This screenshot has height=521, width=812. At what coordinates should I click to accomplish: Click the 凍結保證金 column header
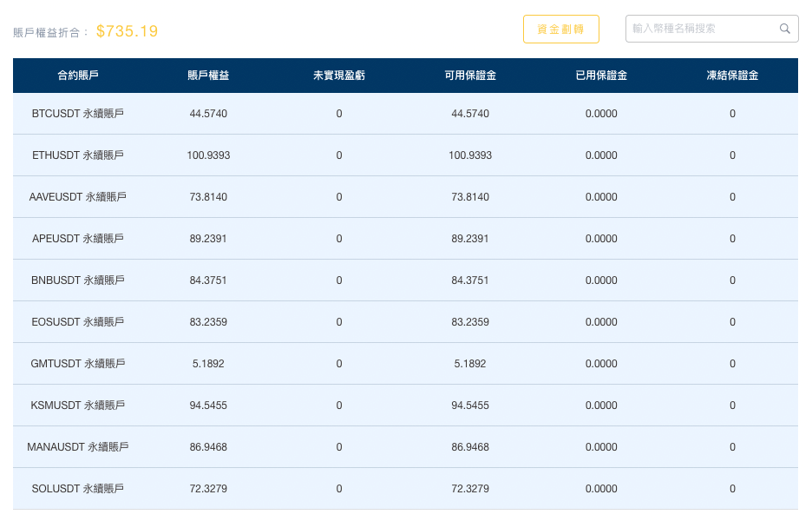pyautogui.click(x=732, y=76)
